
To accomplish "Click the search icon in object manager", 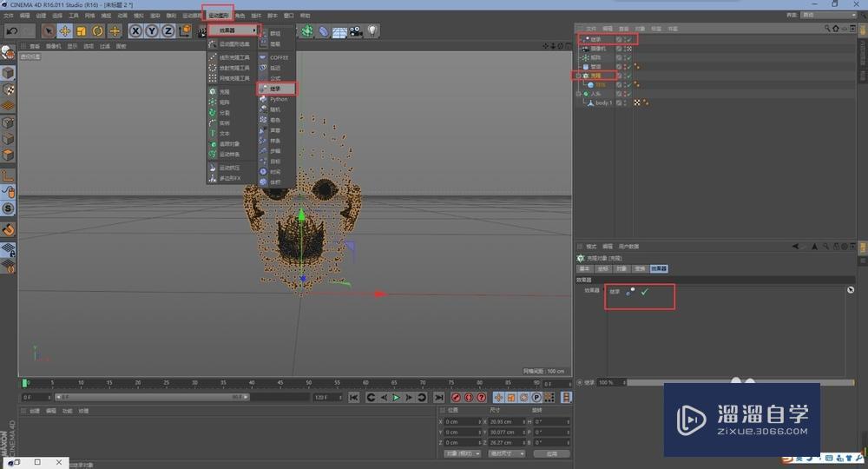I will 827,29.
